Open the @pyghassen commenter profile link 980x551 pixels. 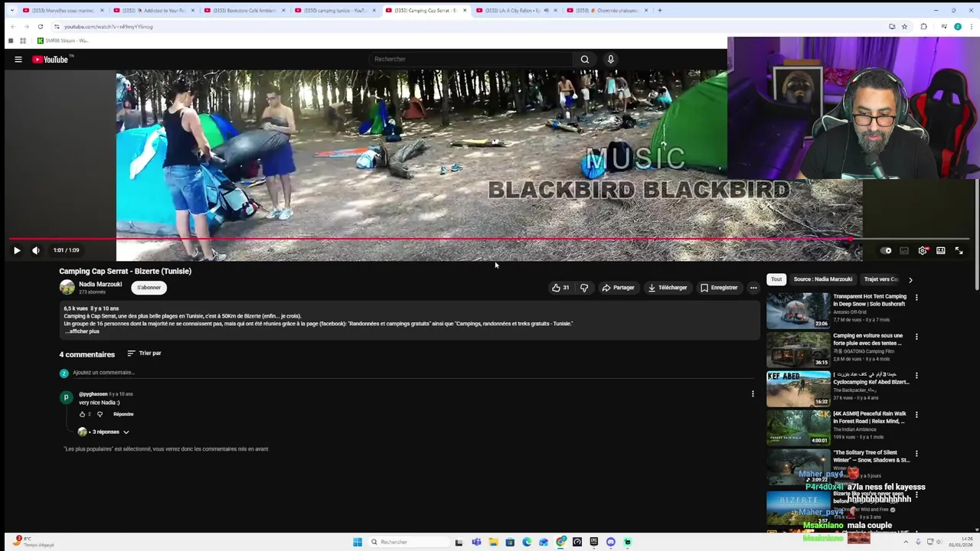pos(93,394)
